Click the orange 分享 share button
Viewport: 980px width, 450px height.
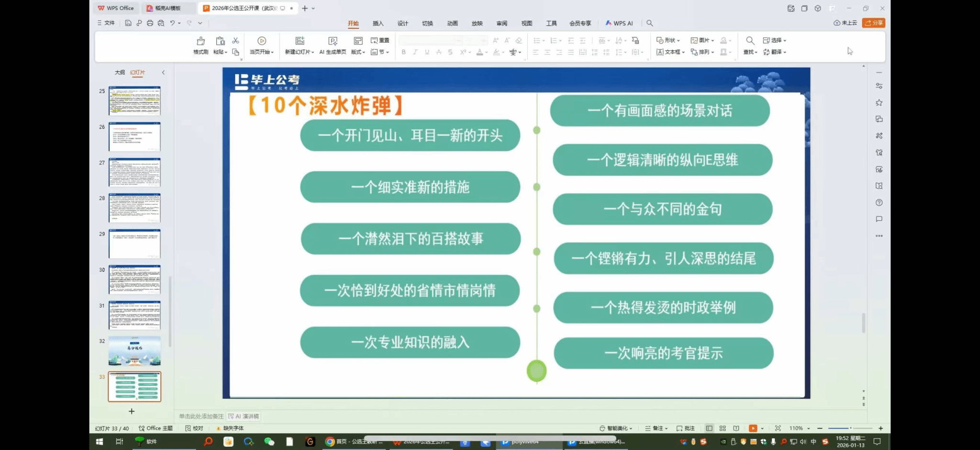pyautogui.click(x=873, y=23)
